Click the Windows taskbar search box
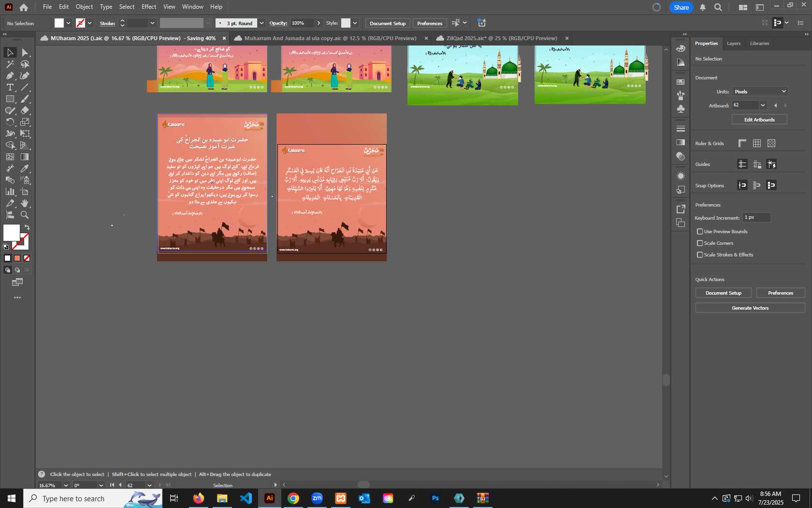Viewport: 812px width, 508px height. coord(93,498)
